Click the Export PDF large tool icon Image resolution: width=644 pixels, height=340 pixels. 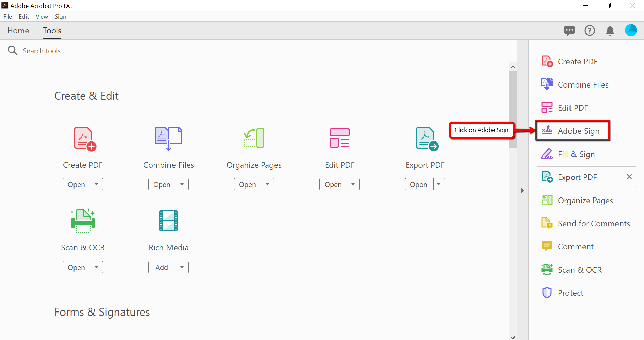pos(427,139)
